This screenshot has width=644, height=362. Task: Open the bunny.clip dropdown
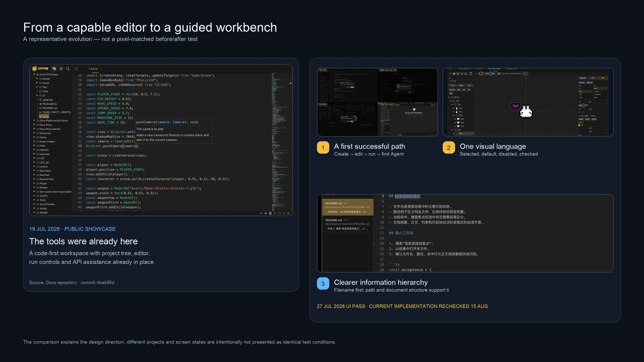tap(461, 81)
